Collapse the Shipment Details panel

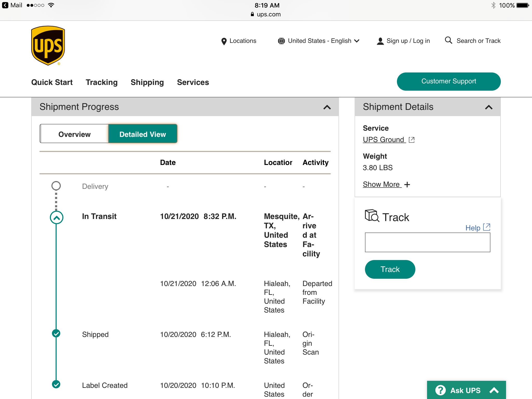click(489, 107)
